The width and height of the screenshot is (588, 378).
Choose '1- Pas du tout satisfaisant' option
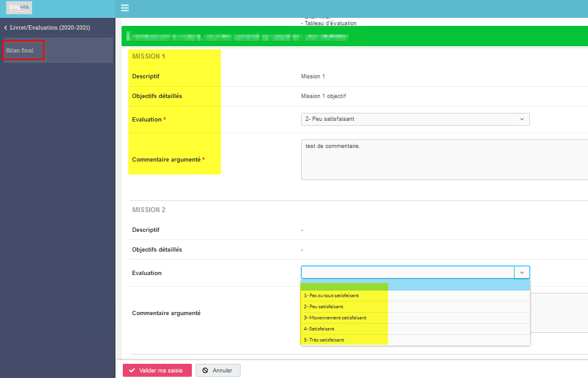click(x=415, y=295)
